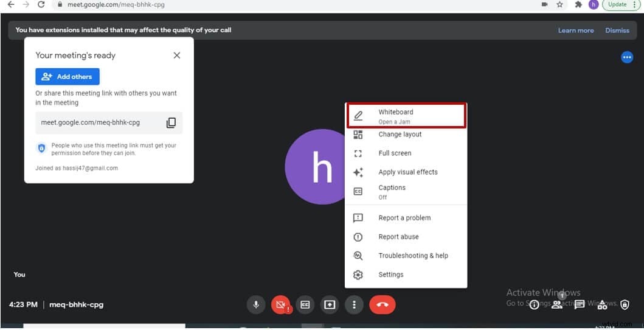Close the more options three-dot menu button
This screenshot has height=330, width=644.
pyautogui.click(x=354, y=305)
